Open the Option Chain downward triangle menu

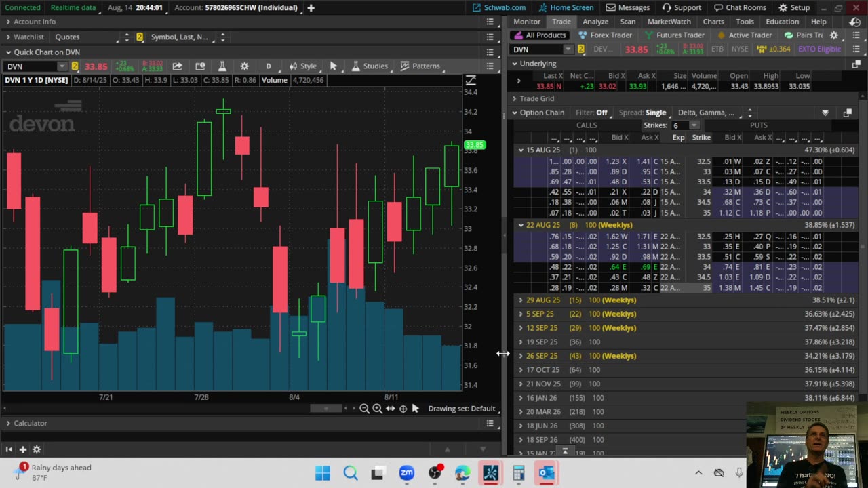tap(825, 113)
